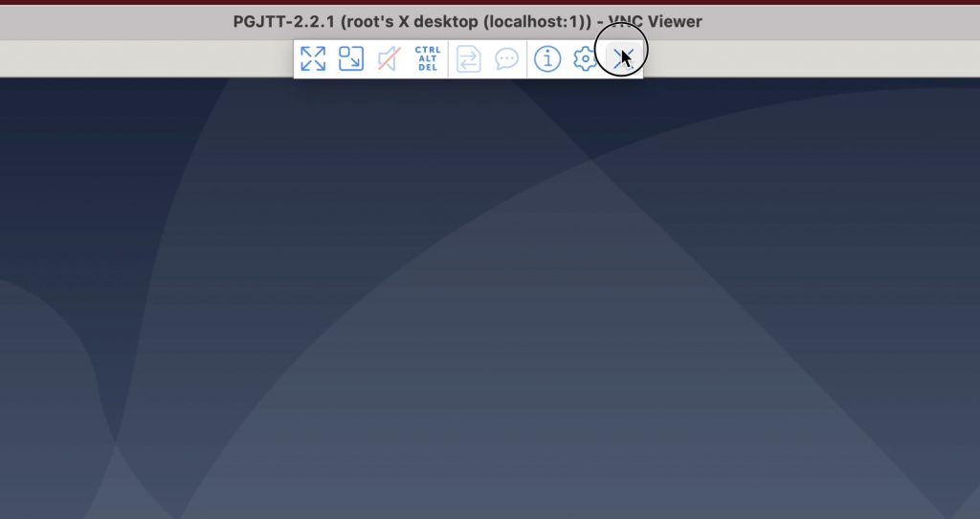980x519 pixels.
Task: Open the chat bubble icon
Action: pyautogui.click(x=507, y=59)
